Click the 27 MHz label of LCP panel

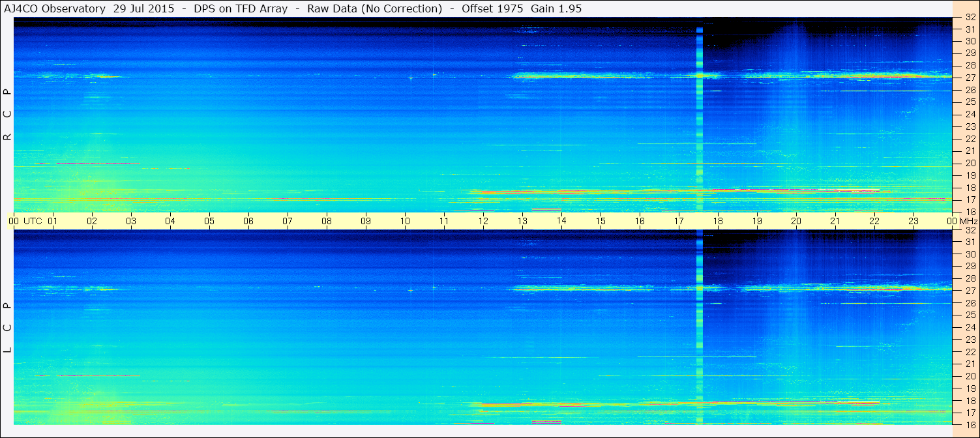point(970,291)
